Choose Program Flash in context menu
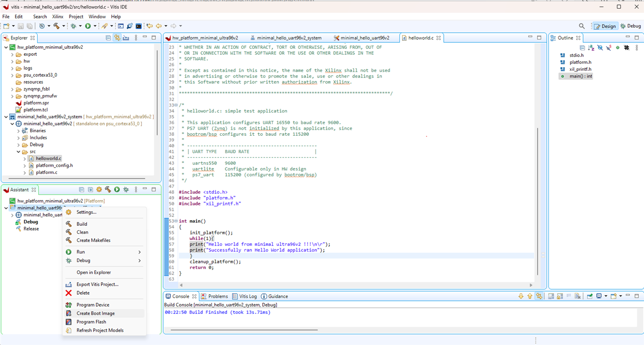644x345 pixels. 104,322
